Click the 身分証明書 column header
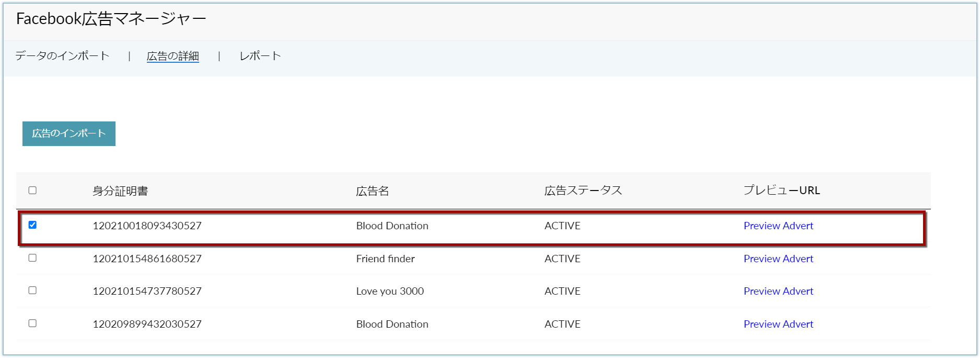This screenshot has width=980, height=358. click(120, 191)
